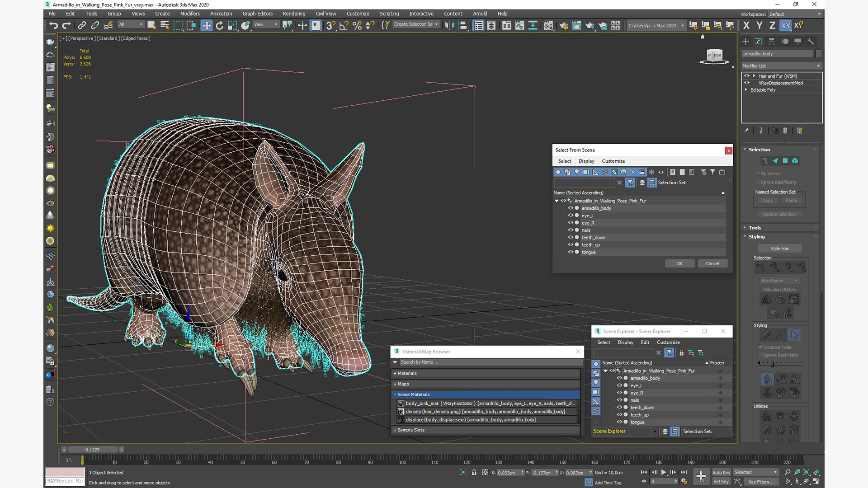Activate the Select and Move tool

206,25
